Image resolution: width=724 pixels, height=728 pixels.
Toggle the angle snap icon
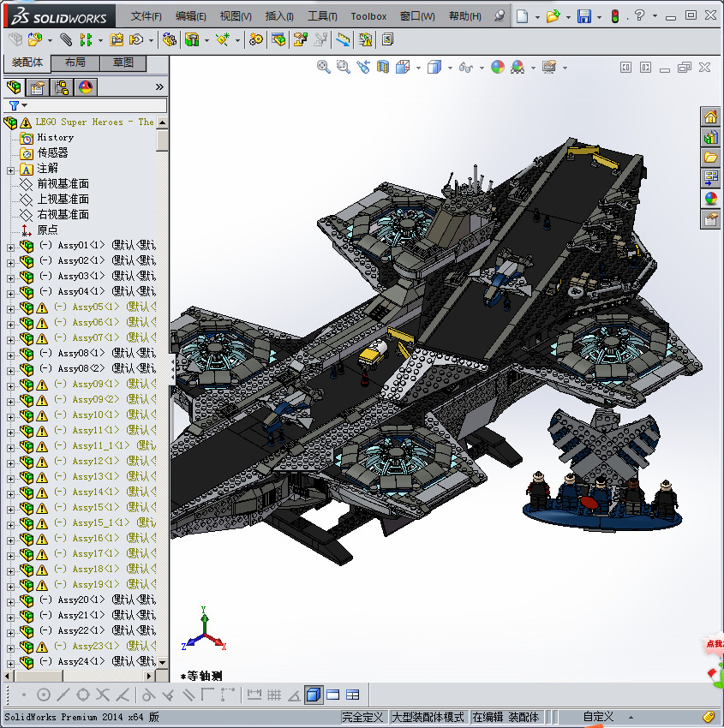click(294, 695)
